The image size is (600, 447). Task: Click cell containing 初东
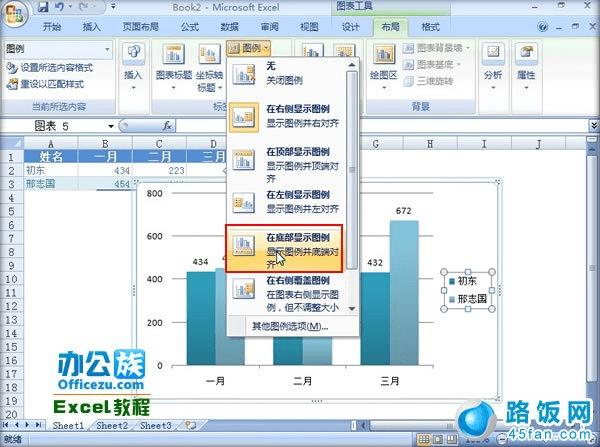(x=51, y=170)
